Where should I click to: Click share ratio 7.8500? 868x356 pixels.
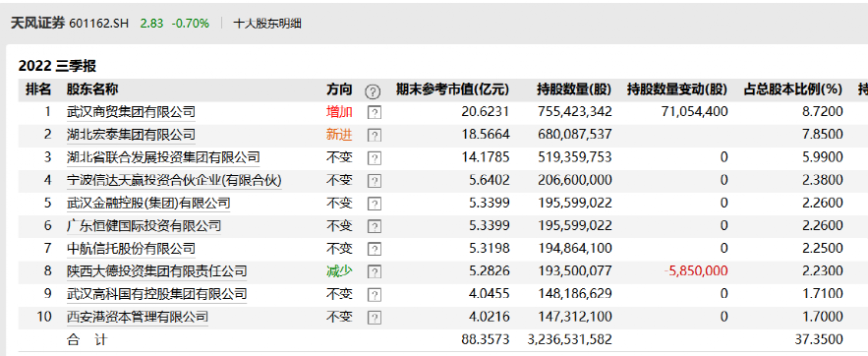click(823, 135)
